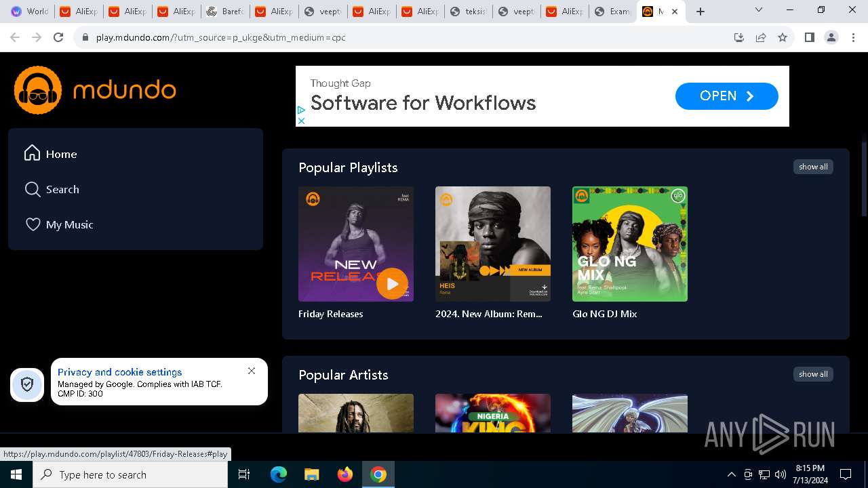
Task: Open File Explorer from taskbar
Action: pyautogui.click(x=311, y=474)
